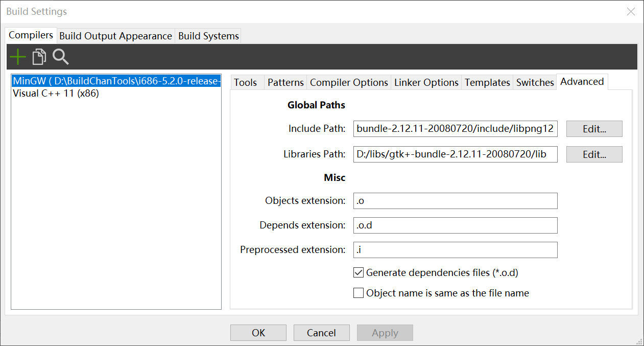Image resolution: width=644 pixels, height=346 pixels.
Task: Click the Objects extension input field
Action: point(455,201)
